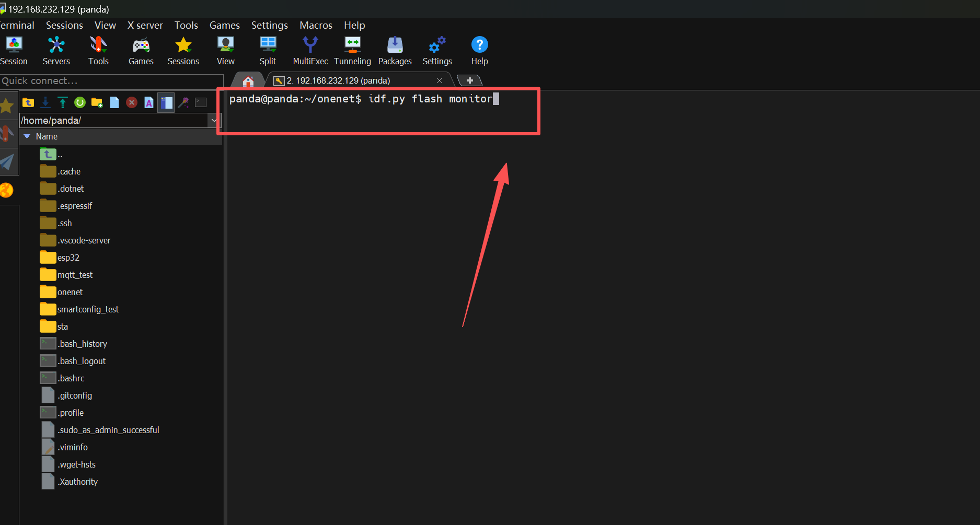Select the .bashrc file

(62, 378)
